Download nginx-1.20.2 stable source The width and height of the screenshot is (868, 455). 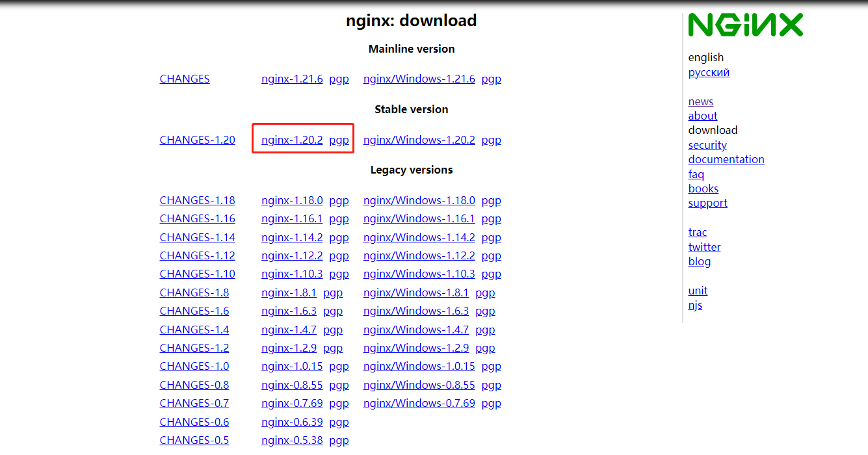coord(292,140)
